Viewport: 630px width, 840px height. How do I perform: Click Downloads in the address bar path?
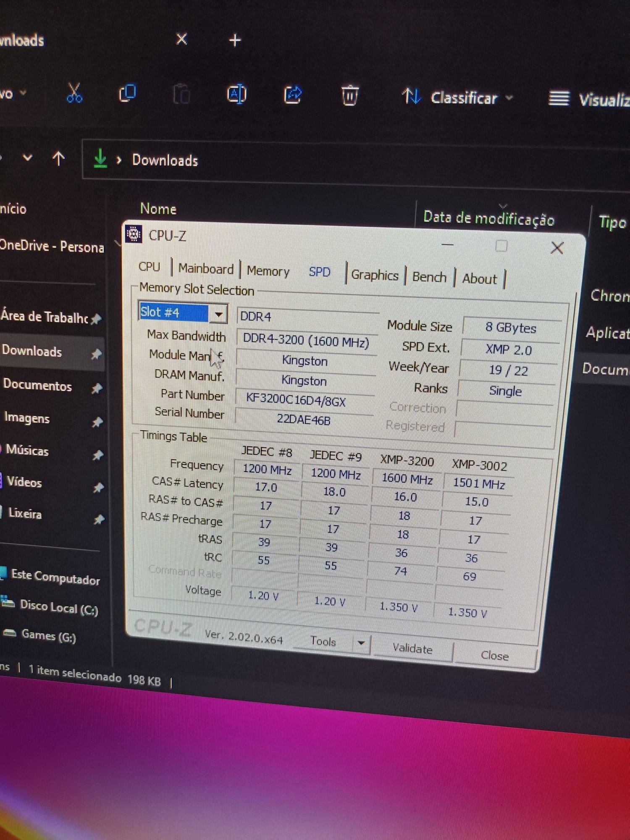(165, 160)
